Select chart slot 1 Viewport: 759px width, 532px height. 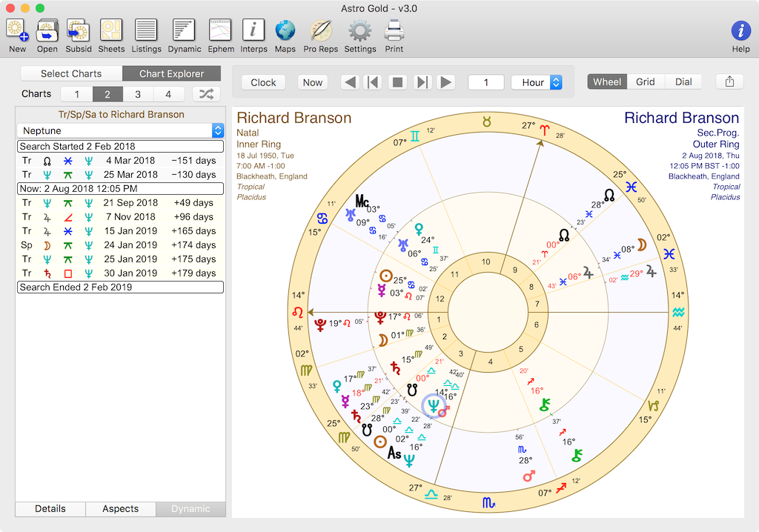click(76, 94)
